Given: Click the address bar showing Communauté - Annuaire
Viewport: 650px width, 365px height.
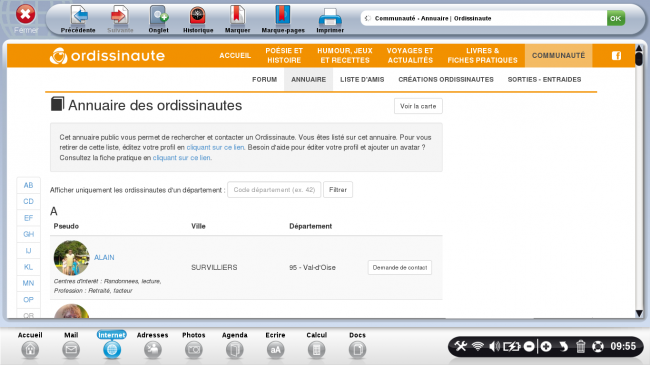Looking at the screenshot, I should (483, 18).
